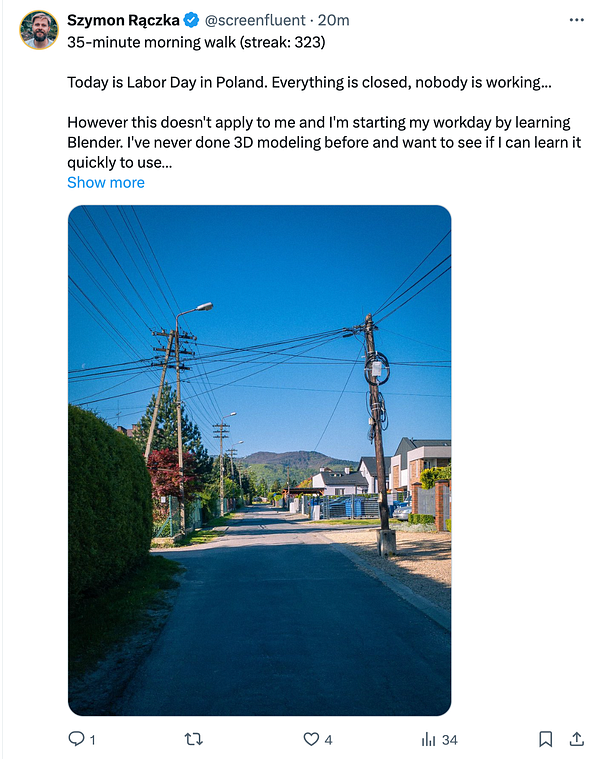Click the blue verified badge
Viewport: 600px width, 759px height.
tap(192, 20)
